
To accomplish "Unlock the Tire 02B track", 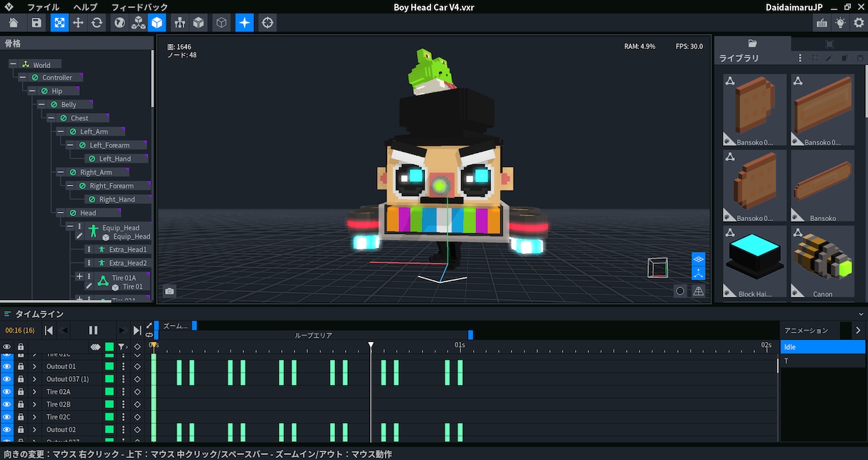I will tap(21, 405).
